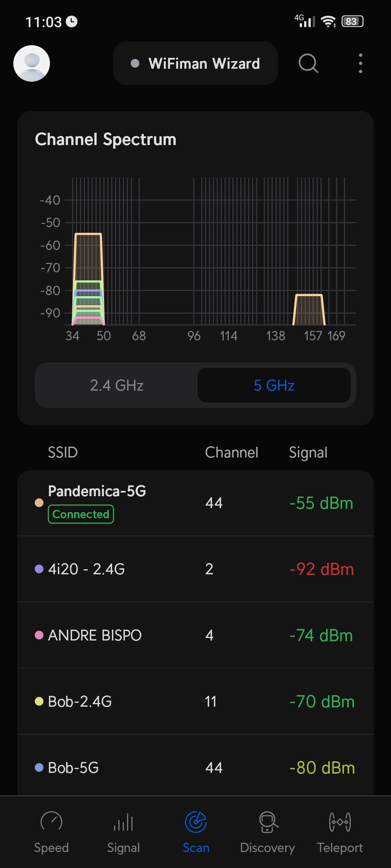Image resolution: width=391 pixels, height=868 pixels.
Task: Tap the Wi-Fi status bar icon
Action: point(328,22)
